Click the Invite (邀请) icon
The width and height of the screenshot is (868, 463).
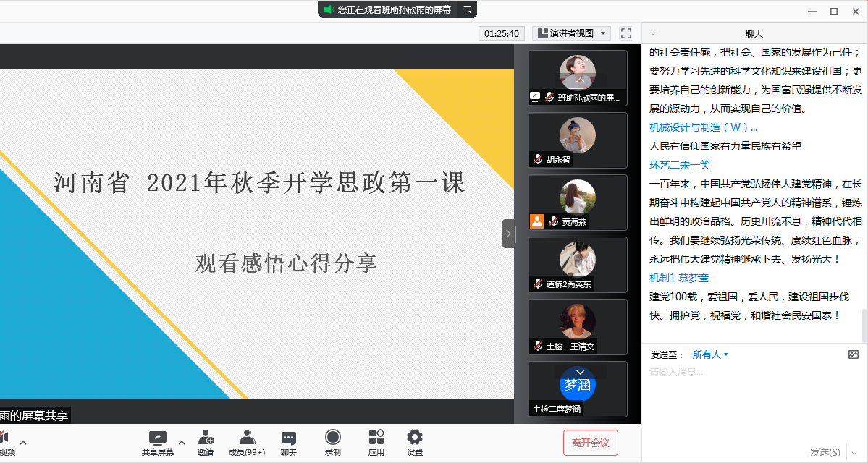click(x=206, y=443)
